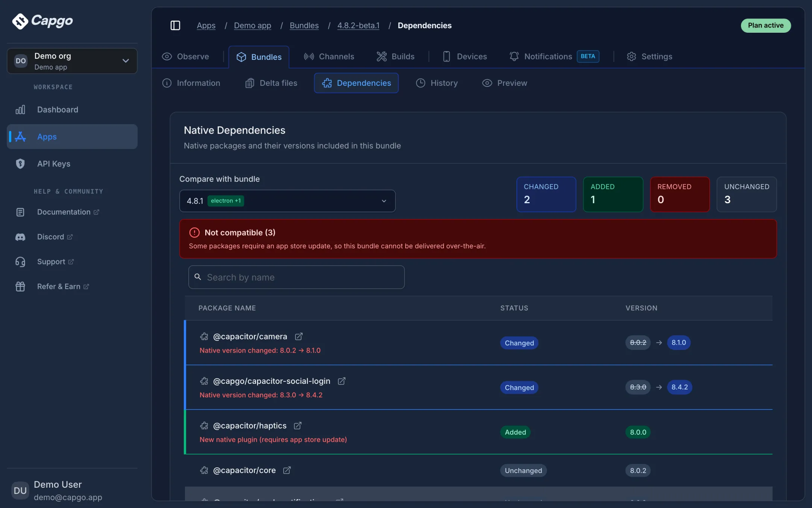This screenshot has width=812, height=508.
Task: Click the Discord icon in sidebar
Action: click(20, 237)
